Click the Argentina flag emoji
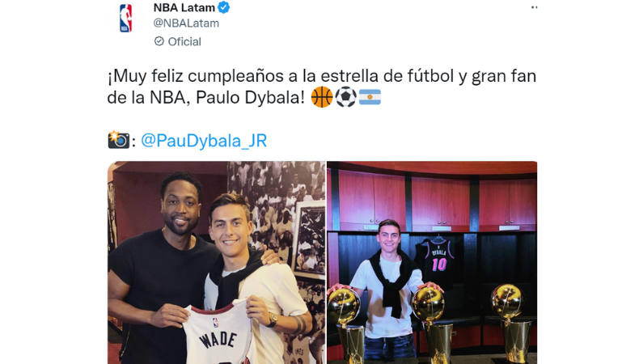 click(x=370, y=97)
